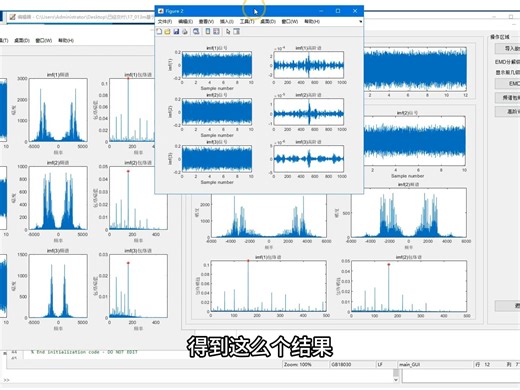
Task: Click the imf(1) signal plot in Figure 2
Action: (x=217, y=65)
